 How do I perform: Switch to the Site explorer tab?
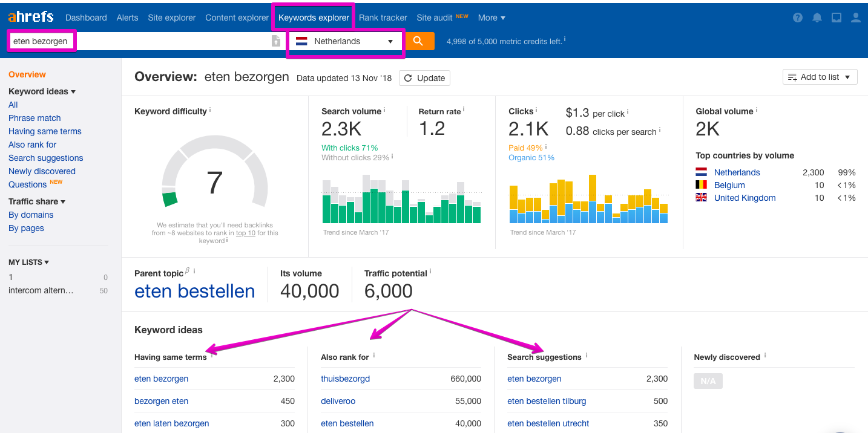(x=171, y=18)
